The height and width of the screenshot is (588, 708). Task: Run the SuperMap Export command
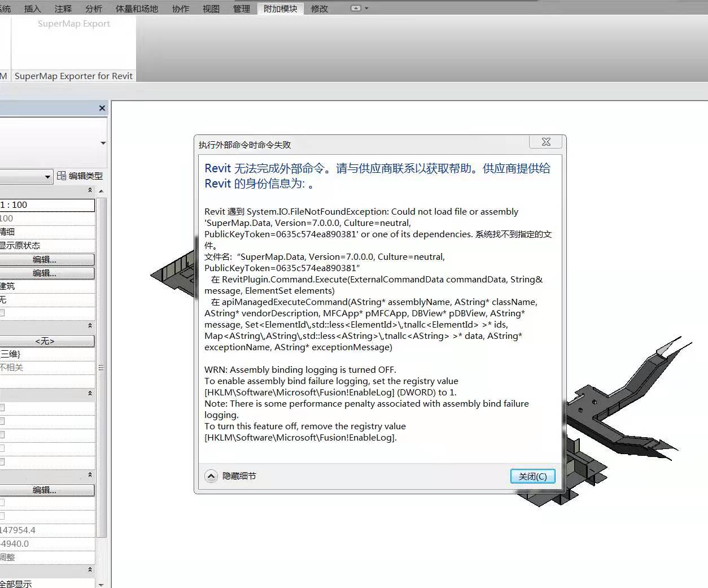click(x=73, y=24)
